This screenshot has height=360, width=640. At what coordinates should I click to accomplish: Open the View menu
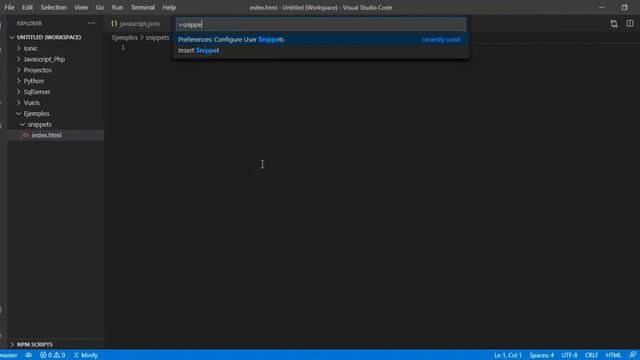coord(81,7)
